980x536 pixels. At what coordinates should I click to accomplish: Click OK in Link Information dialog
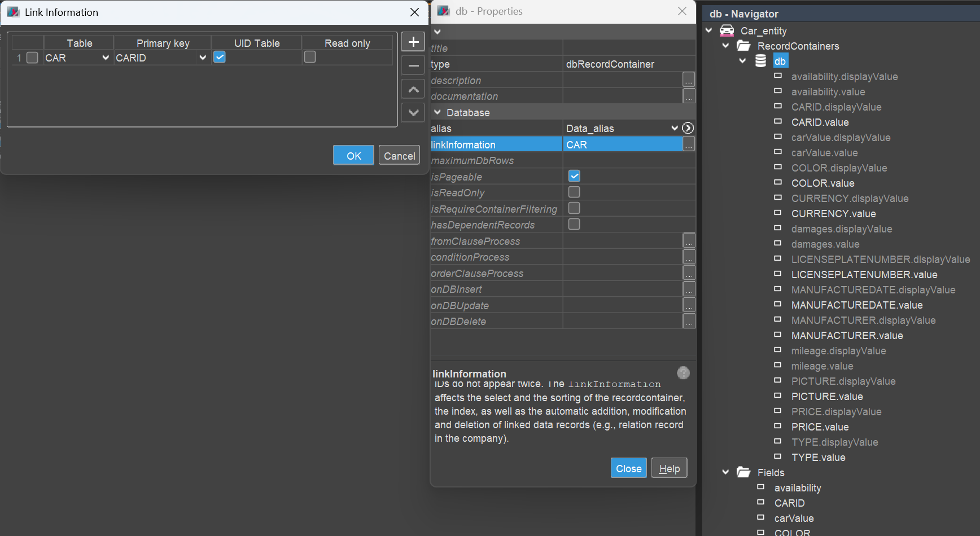(353, 156)
